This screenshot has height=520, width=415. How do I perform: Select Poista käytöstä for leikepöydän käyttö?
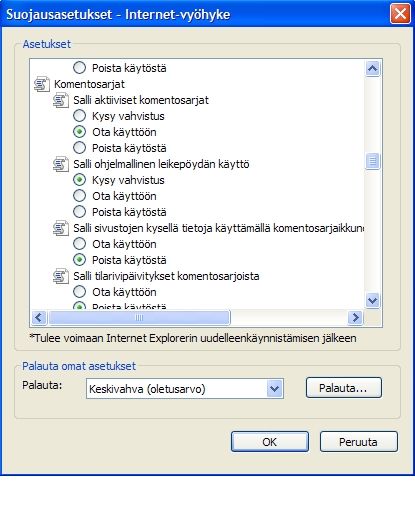tap(79, 212)
